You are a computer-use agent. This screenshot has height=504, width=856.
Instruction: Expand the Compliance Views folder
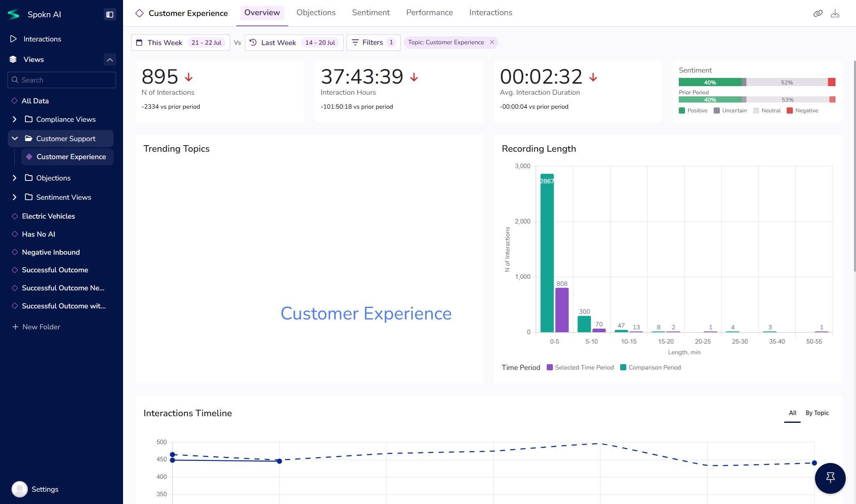point(15,119)
